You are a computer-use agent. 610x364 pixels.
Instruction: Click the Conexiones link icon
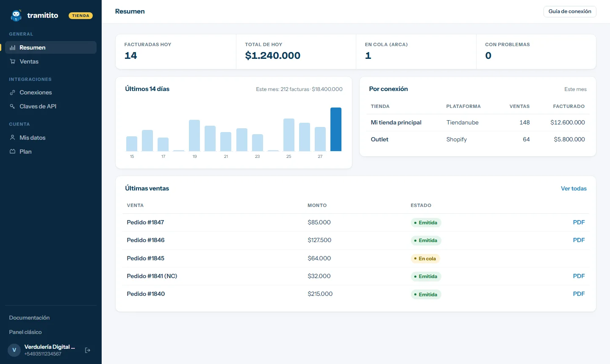[x=13, y=93]
